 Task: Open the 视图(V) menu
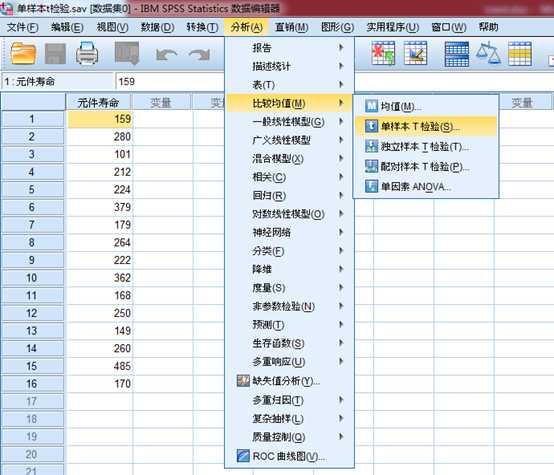(x=112, y=27)
